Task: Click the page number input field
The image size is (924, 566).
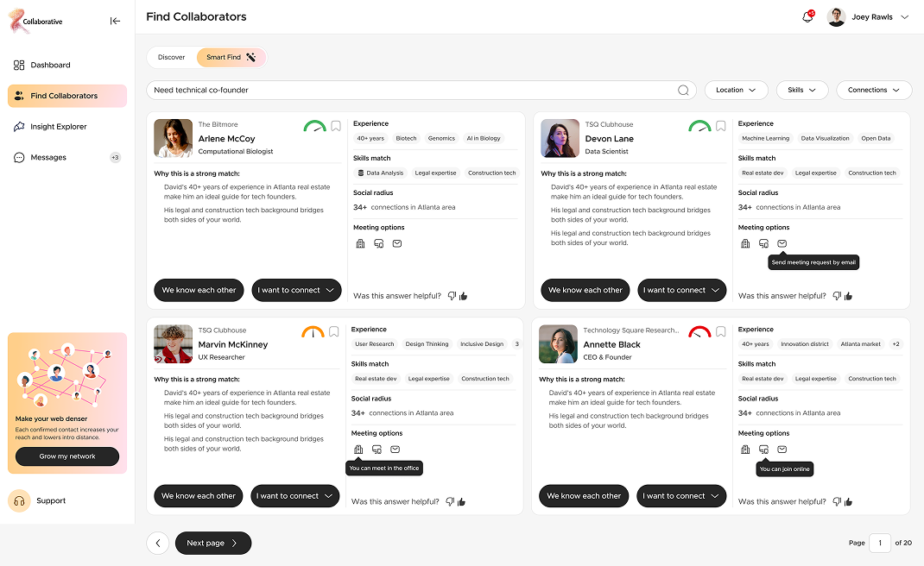Action: point(879,543)
